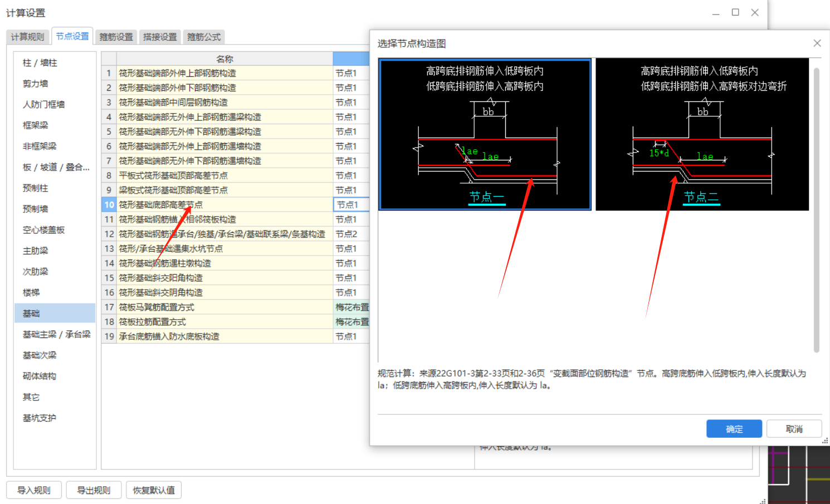Select 柱 / 墙柱 in the category list

pyautogui.click(x=55, y=63)
